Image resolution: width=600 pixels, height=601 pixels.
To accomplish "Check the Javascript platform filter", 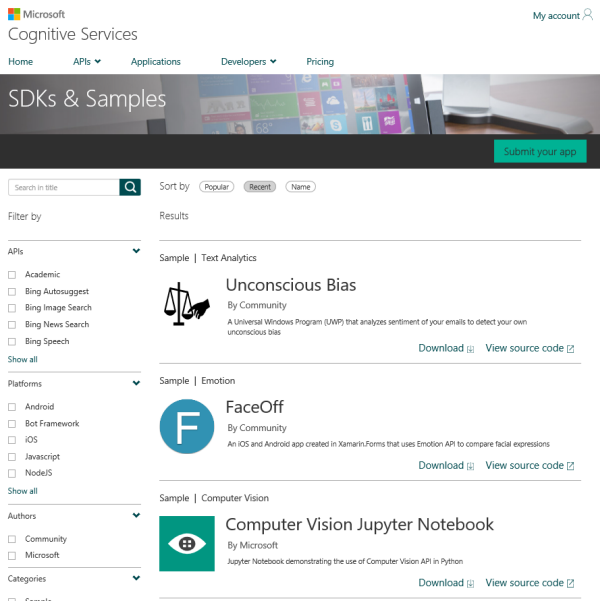I will pyautogui.click(x=12, y=457).
